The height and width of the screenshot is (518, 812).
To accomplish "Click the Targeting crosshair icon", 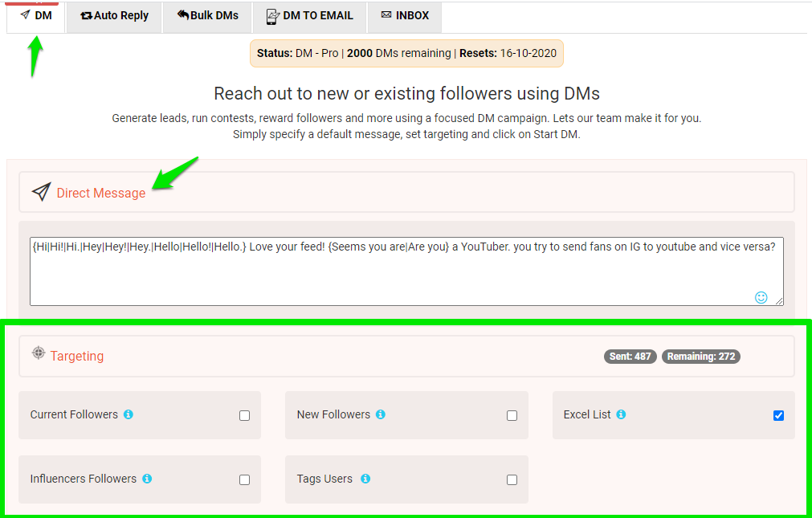I will coord(39,356).
